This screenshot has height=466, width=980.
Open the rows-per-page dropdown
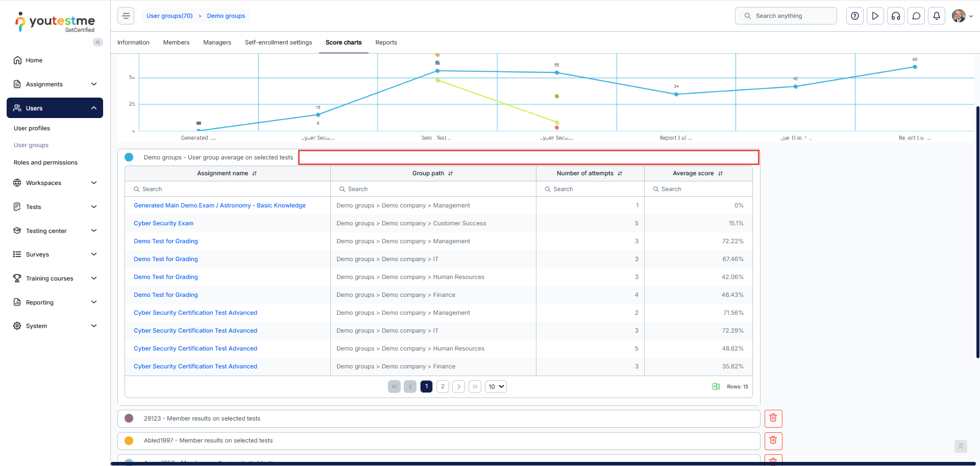point(496,387)
